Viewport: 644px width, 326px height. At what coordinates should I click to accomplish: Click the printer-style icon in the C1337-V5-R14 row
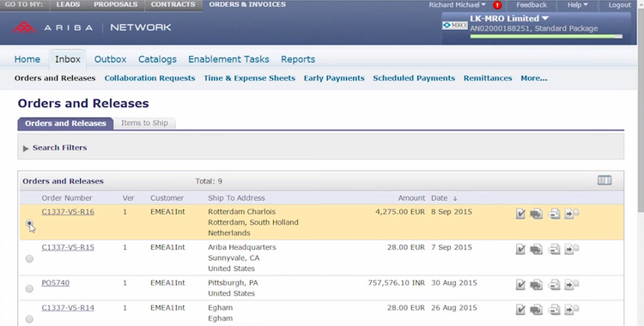[555, 310]
